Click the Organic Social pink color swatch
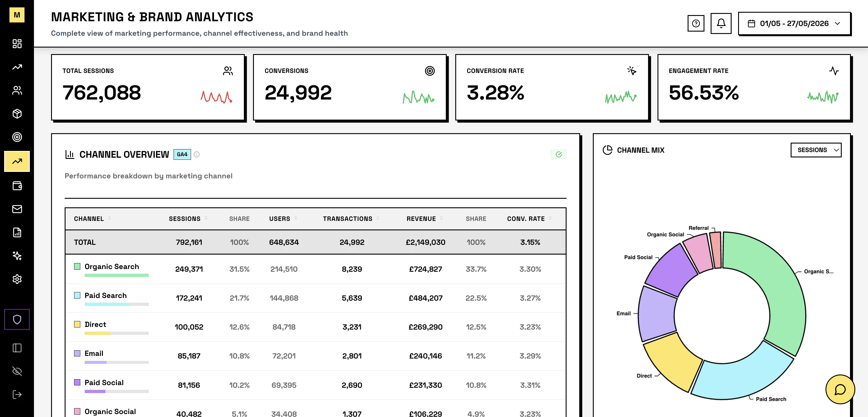This screenshot has width=868, height=417. click(77, 411)
